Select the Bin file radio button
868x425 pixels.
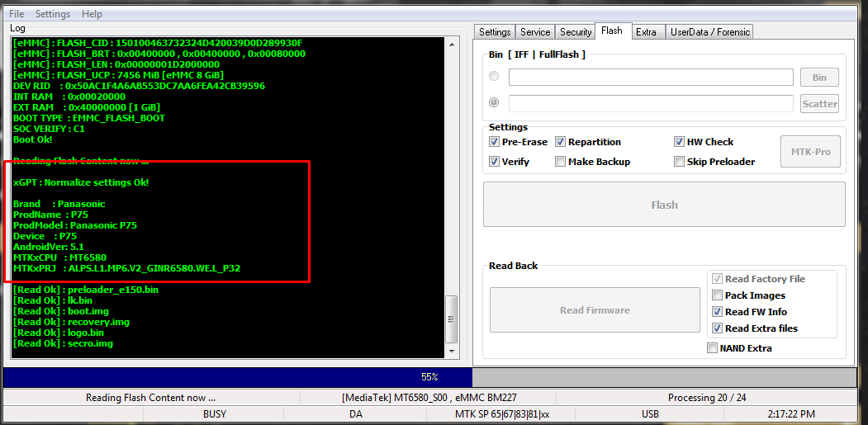tap(494, 77)
